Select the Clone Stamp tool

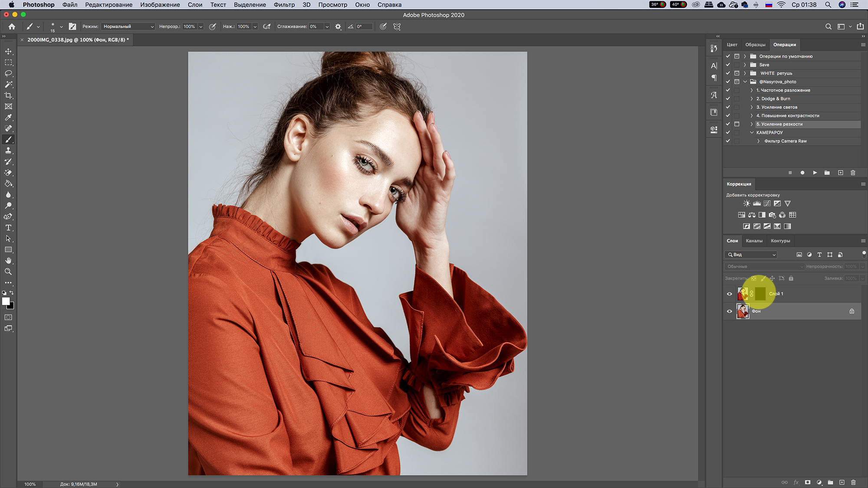point(8,151)
